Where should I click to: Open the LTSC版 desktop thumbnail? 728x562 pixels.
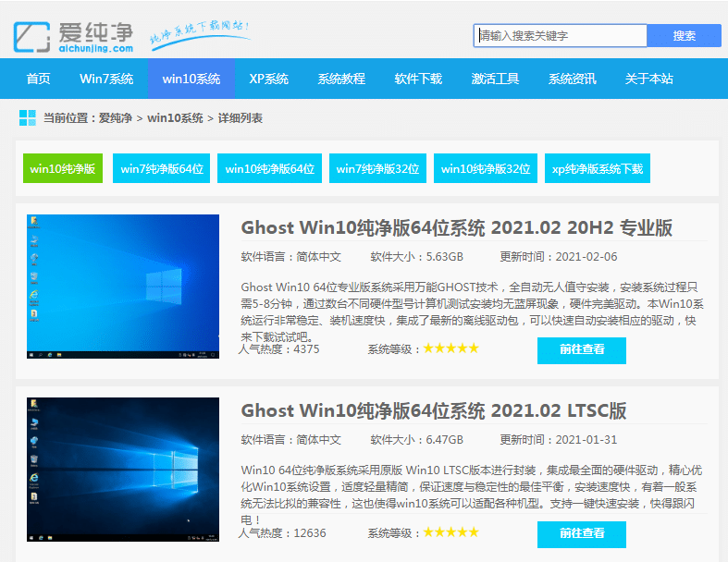[123, 470]
